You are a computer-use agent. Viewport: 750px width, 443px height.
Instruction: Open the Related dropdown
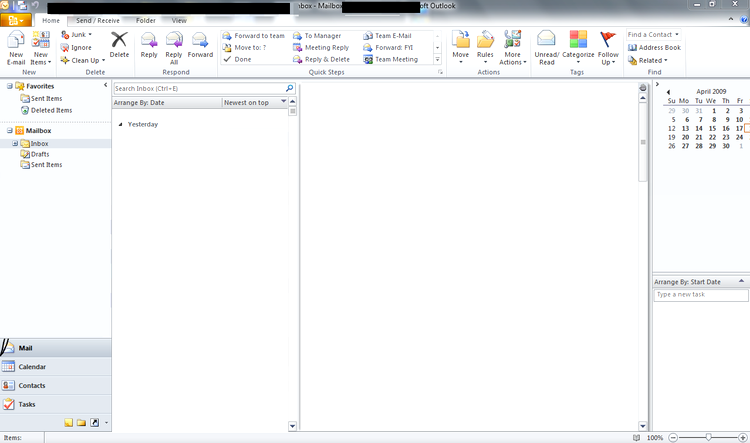point(648,60)
